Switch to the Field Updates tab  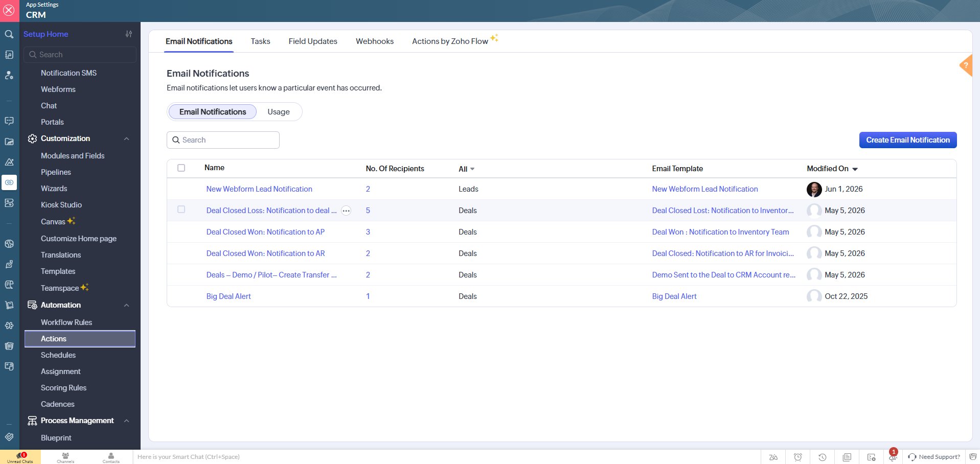tap(313, 41)
